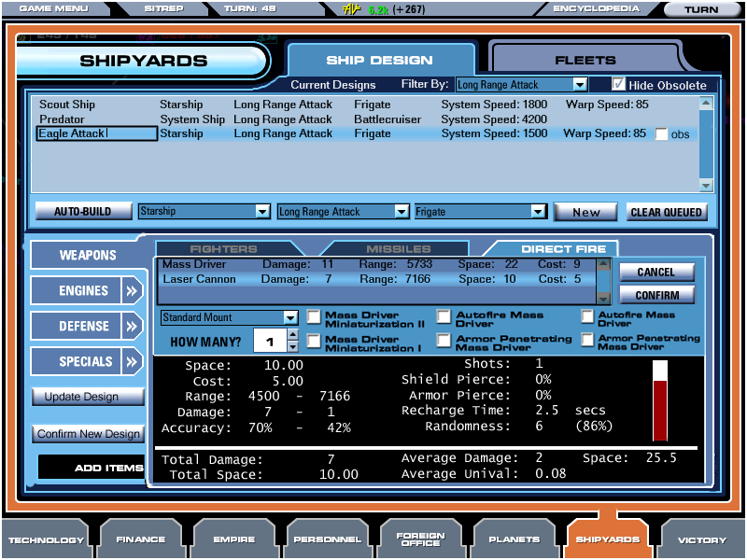The image size is (747, 560).
Task: Switch to the Fleets tab
Action: tap(585, 60)
